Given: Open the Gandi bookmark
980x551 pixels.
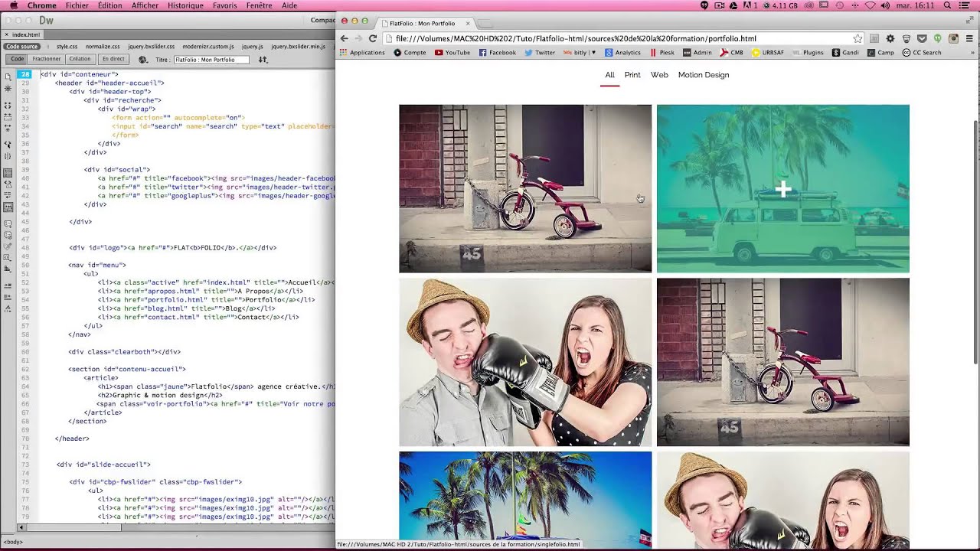Looking at the screenshot, I should [845, 53].
